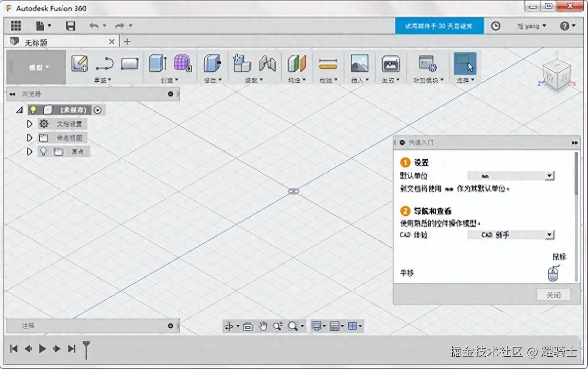Click the Look At navigation icon
This screenshot has height=369, width=588.
click(x=247, y=326)
